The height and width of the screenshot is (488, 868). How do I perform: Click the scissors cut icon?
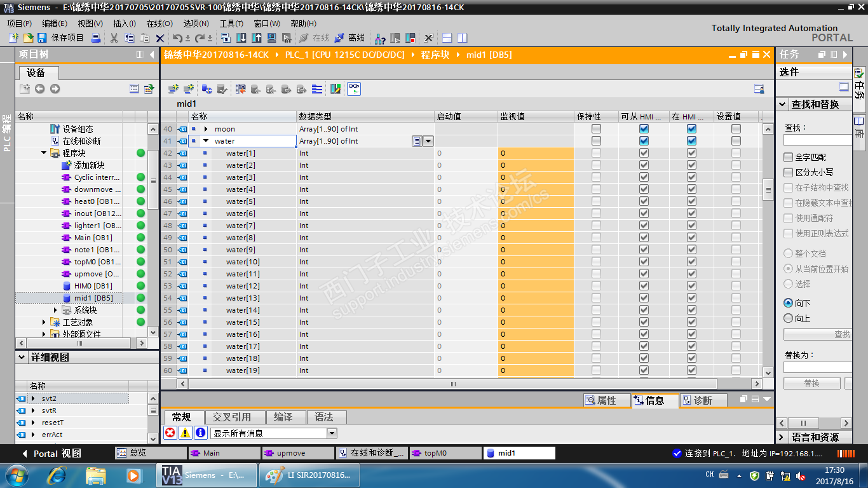point(114,38)
